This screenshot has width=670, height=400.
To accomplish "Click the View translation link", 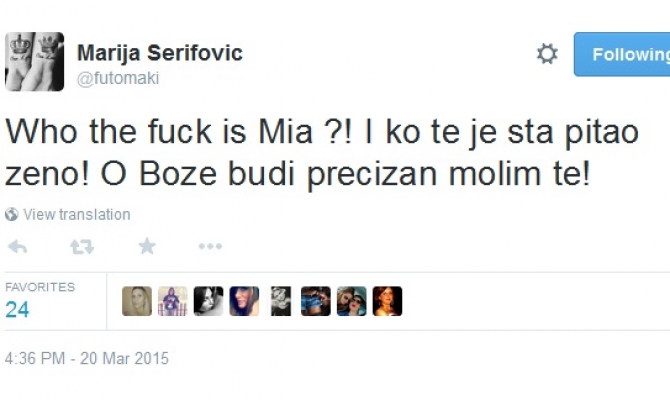I will tap(76, 214).
